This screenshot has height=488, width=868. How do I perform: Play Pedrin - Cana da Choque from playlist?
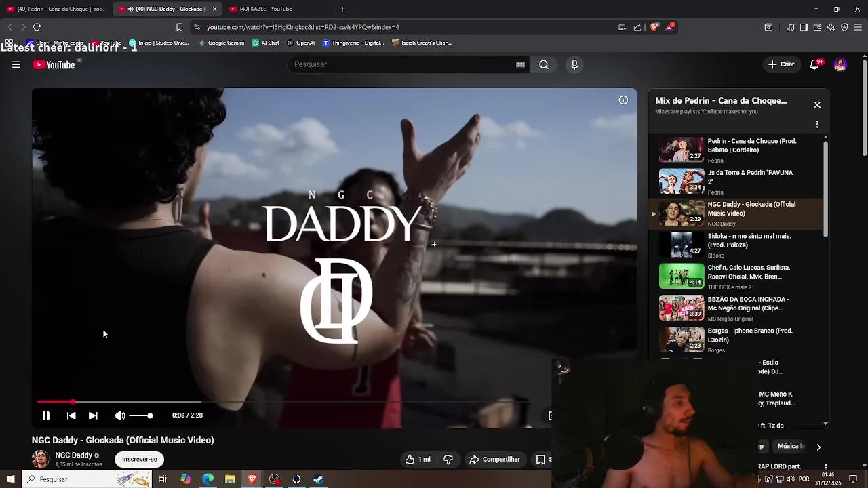click(x=736, y=150)
